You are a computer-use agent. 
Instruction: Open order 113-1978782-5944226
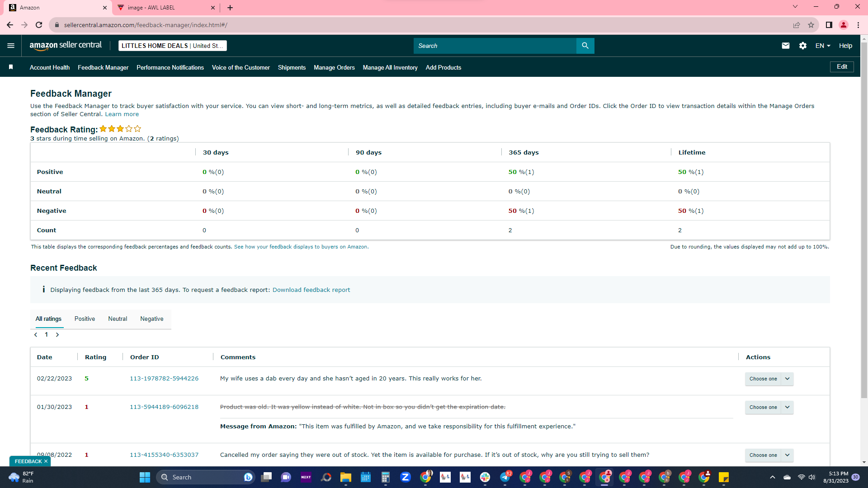click(164, 379)
